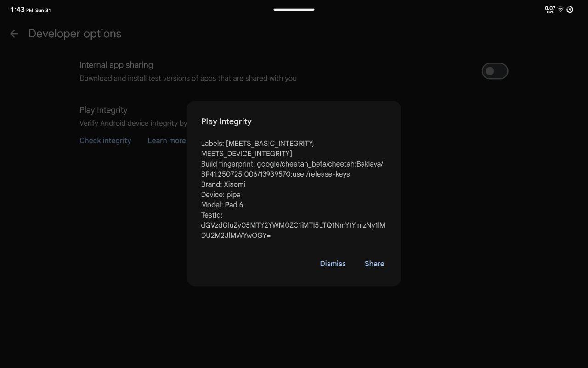The width and height of the screenshot is (588, 368).
Task: Tap the circular status icon beside Wi-Fi
Action: point(570,10)
